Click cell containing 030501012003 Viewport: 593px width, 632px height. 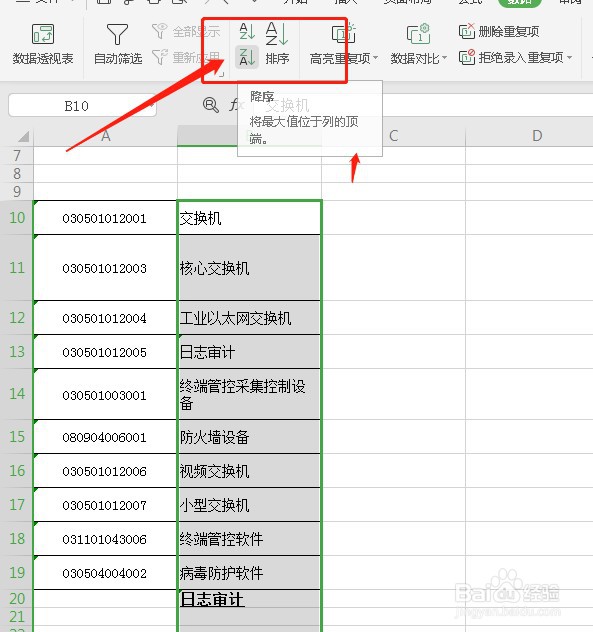coord(105,268)
